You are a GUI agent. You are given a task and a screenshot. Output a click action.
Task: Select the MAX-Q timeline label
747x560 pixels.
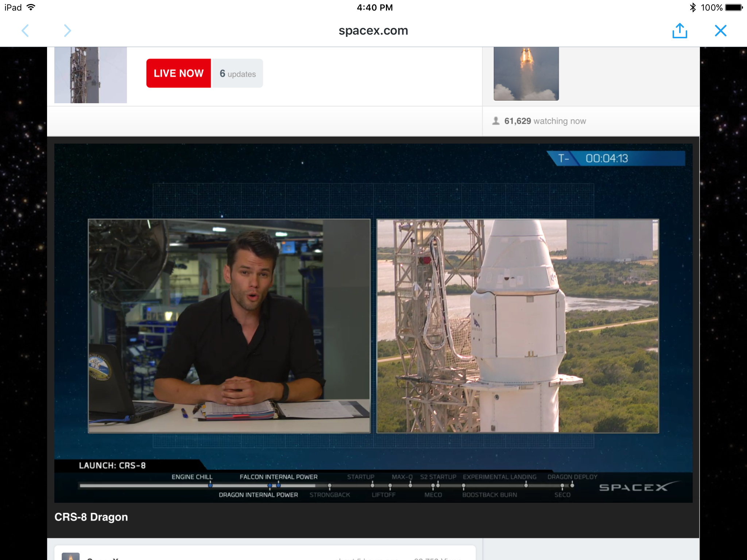click(x=402, y=477)
